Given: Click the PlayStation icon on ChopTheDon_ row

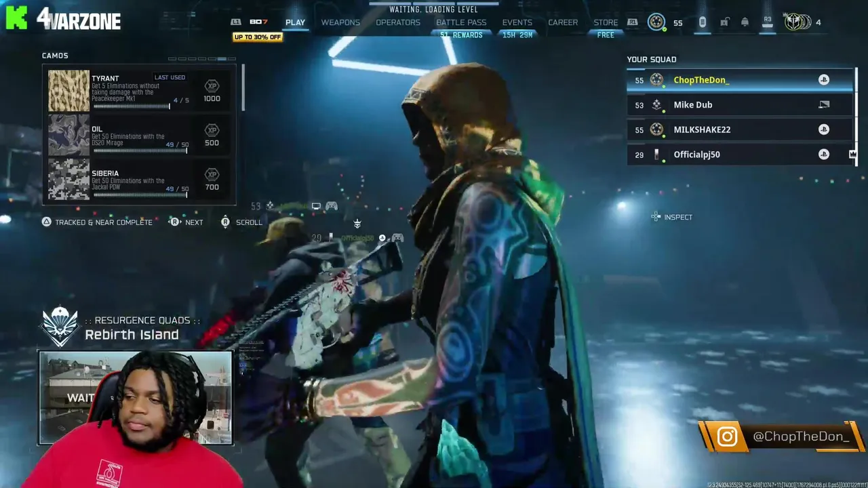Looking at the screenshot, I should click(823, 80).
